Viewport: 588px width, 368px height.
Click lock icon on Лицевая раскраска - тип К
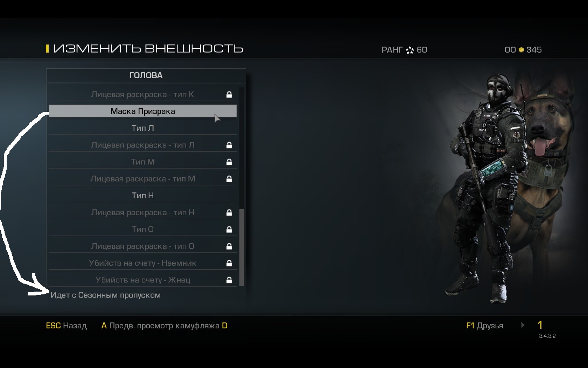(229, 94)
